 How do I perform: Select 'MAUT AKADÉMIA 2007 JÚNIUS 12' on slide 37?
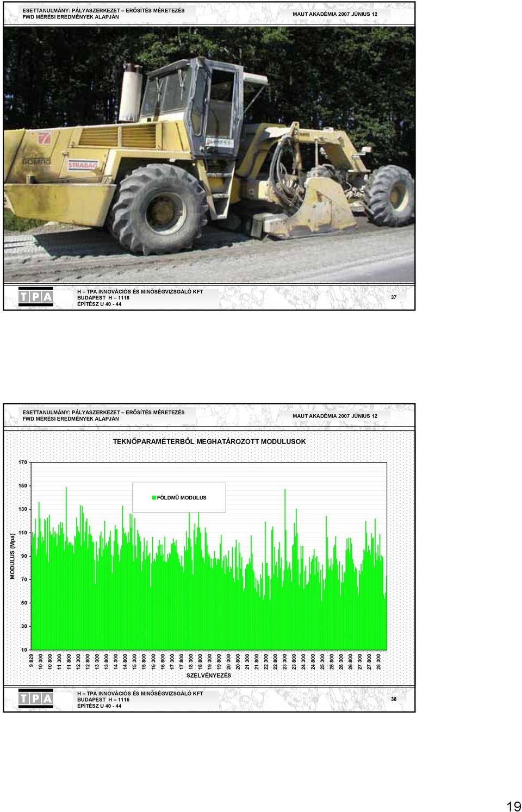335,14
